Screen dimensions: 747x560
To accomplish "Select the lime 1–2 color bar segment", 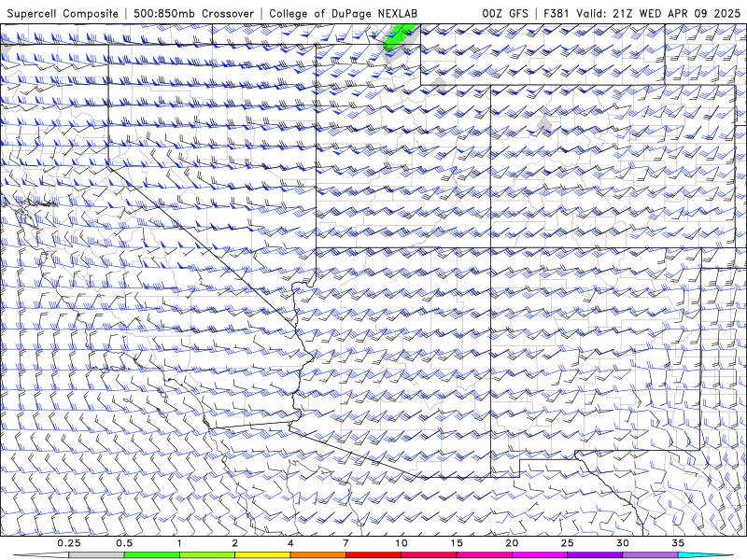I will point(207,555).
